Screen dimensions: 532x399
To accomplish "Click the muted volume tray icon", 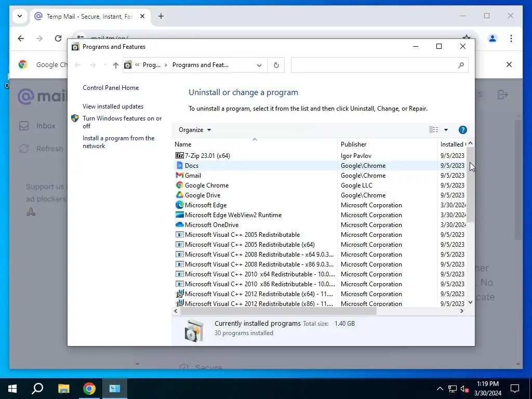I will pos(464,389).
